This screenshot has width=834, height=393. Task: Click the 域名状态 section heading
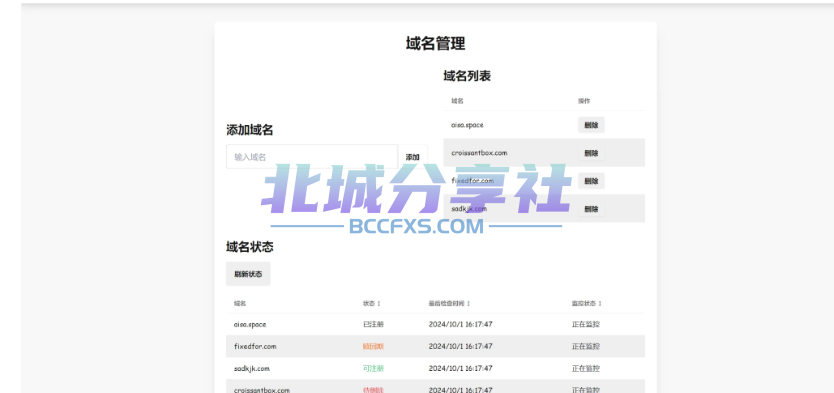coord(249,247)
